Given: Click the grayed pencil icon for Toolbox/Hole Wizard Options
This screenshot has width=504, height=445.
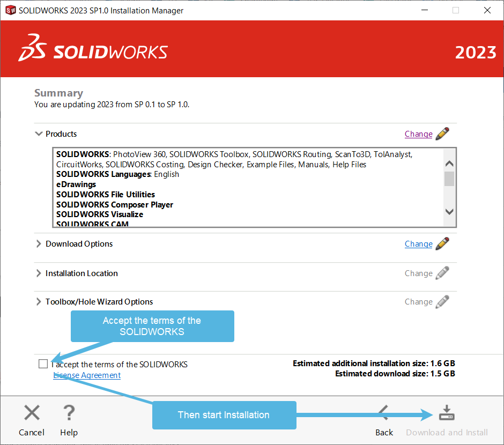Looking at the screenshot, I should pos(442,302).
